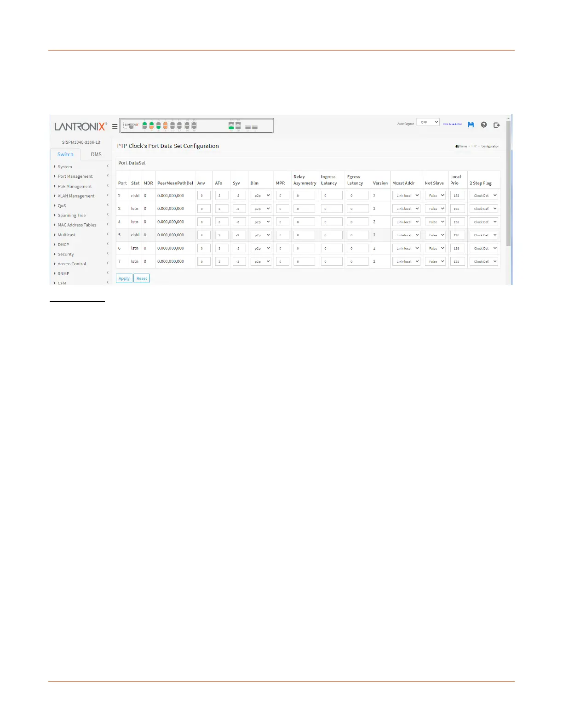Click the Syv field for port 4

[239, 222]
